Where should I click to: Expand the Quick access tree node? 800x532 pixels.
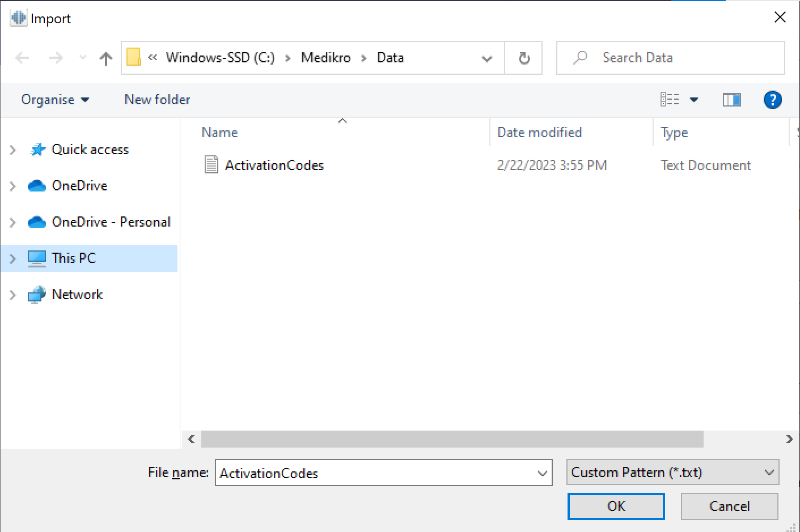click(12, 150)
